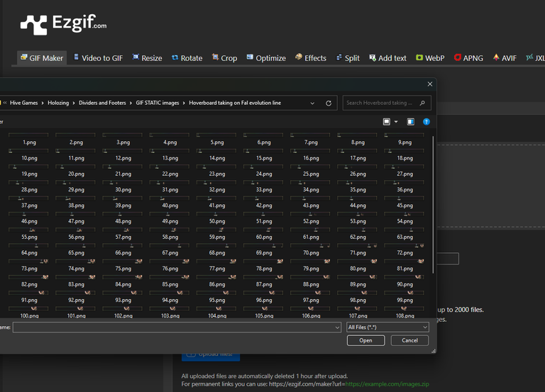Click the JXL icon
The width and height of the screenshot is (545, 392).
pos(529,57)
